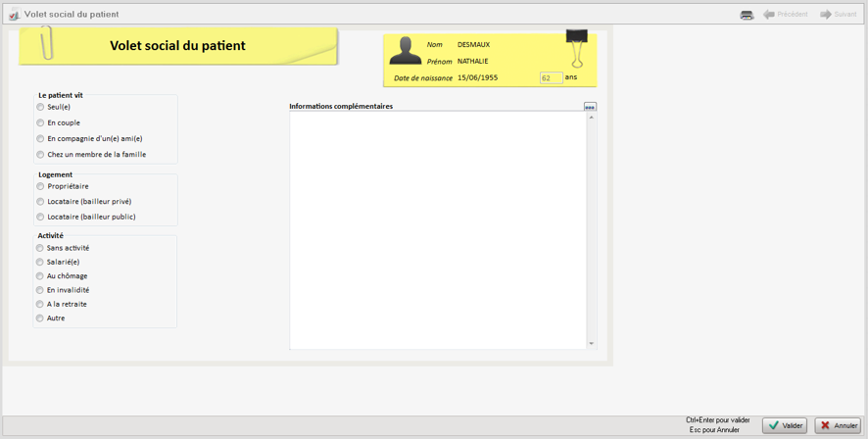The image size is (868, 439).
Task: Choose "A la retraite" activity option
Action: (40, 305)
